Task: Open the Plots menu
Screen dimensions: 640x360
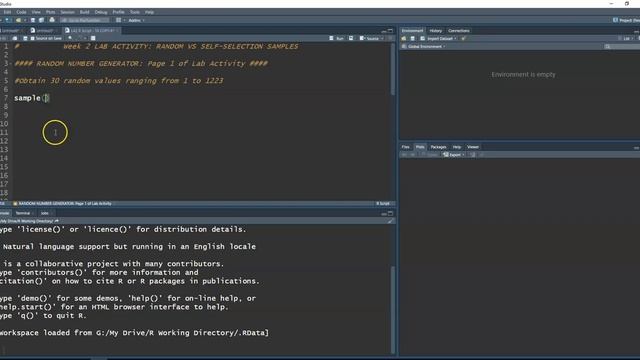Action: pyautogui.click(x=50, y=12)
